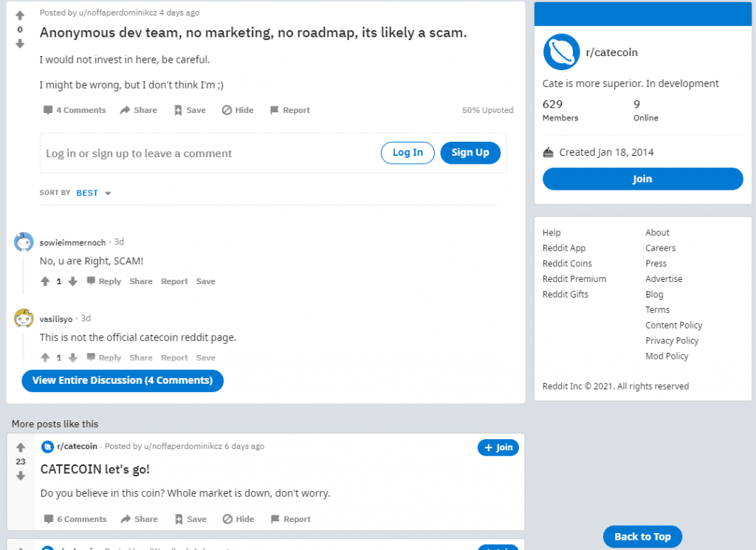756x550 pixels.
Task: Downvote sowieimmernoch's comment
Action: point(73,281)
